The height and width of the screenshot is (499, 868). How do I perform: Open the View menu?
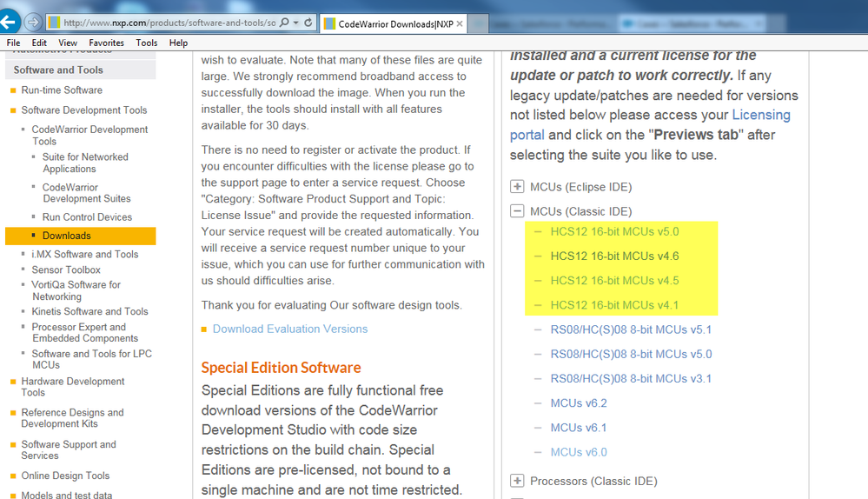pos(68,43)
